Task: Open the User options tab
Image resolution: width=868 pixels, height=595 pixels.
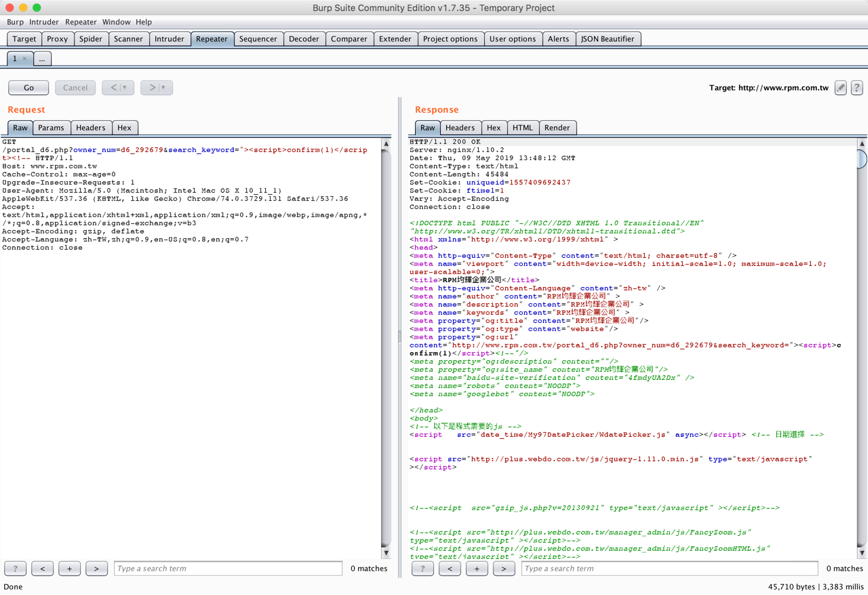Action: pyautogui.click(x=513, y=39)
